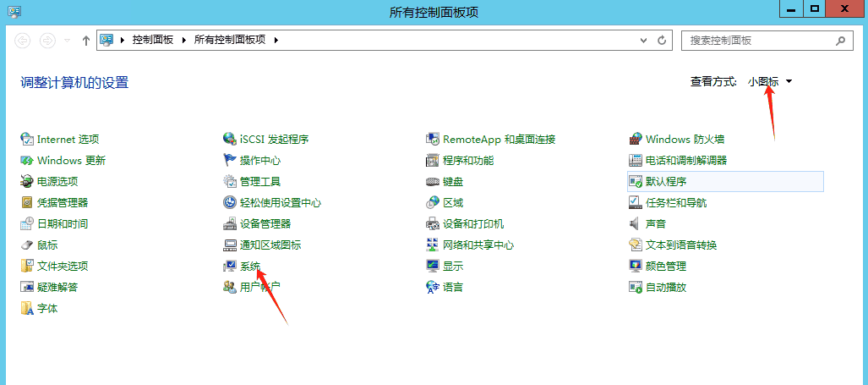Open the 小图标 view mode dropdown
868x385 pixels.
770,81
